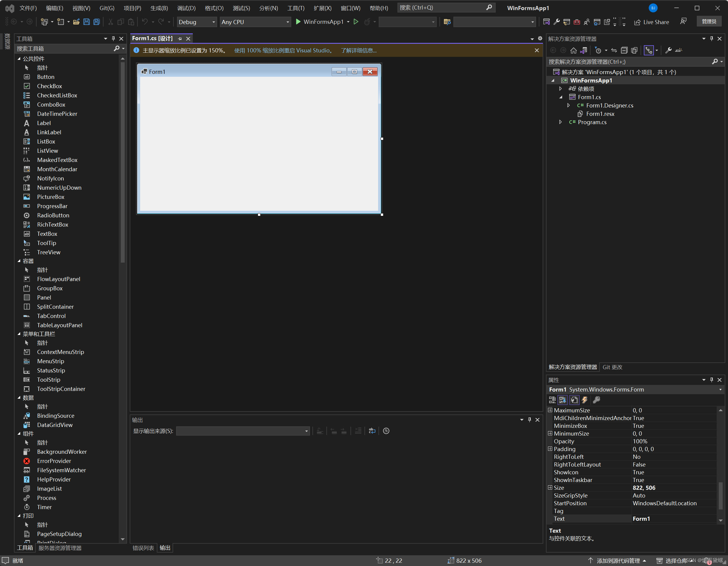
Task: Open the 调试(D) menu
Action: 186,8
